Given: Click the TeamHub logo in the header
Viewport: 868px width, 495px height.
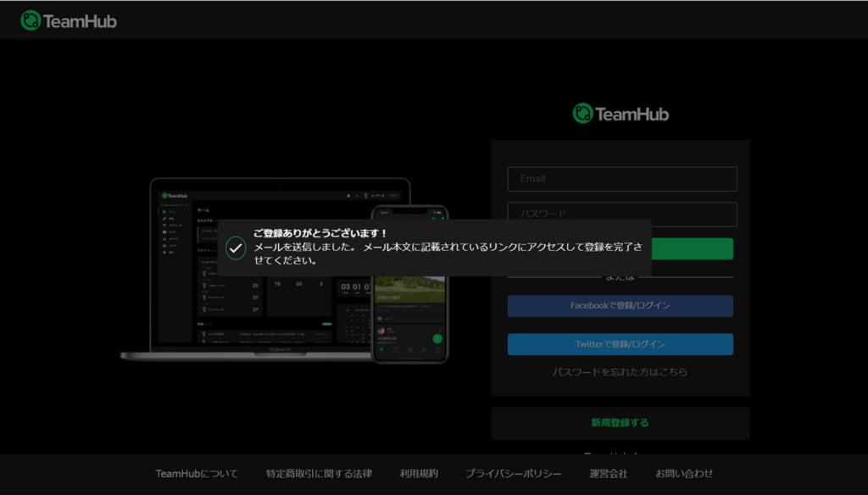Looking at the screenshot, I should click(69, 20).
